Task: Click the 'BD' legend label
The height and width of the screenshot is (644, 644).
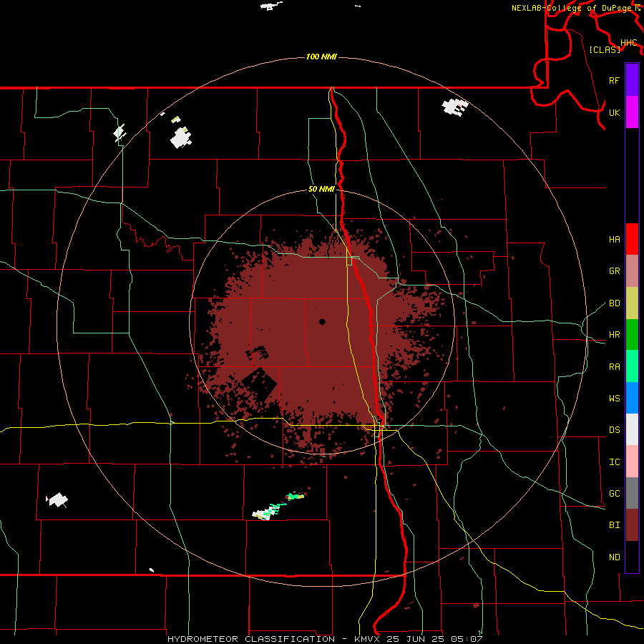Action: click(614, 303)
